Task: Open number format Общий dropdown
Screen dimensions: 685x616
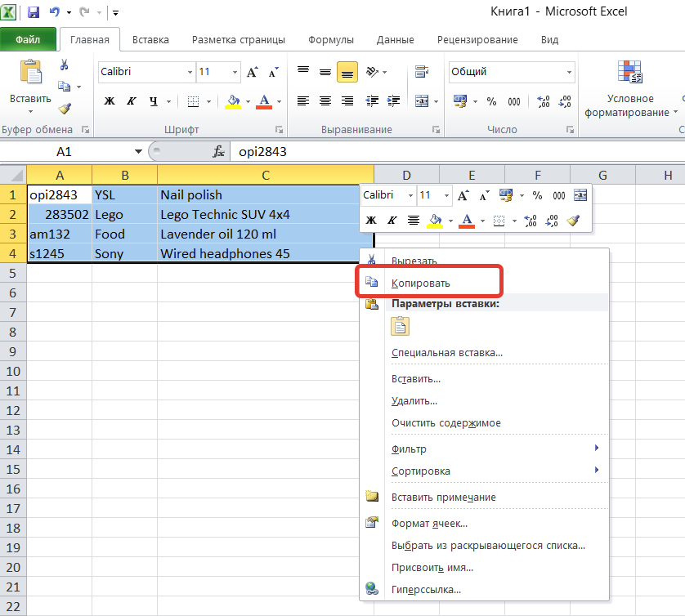Action: [x=569, y=72]
